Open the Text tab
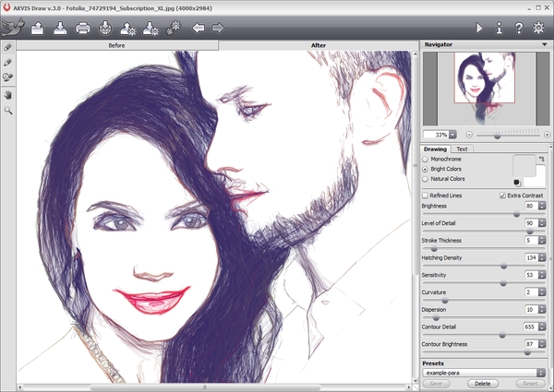554x392 pixels. [x=462, y=148]
